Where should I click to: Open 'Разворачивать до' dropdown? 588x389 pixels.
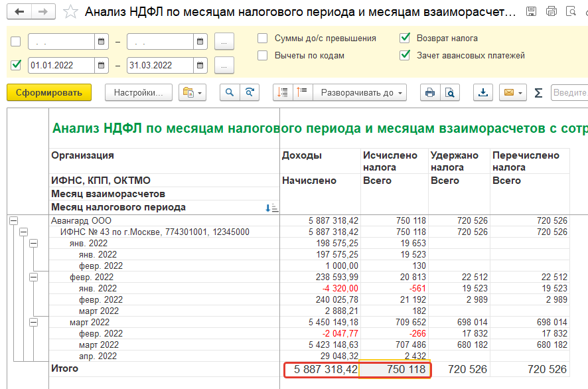click(362, 93)
